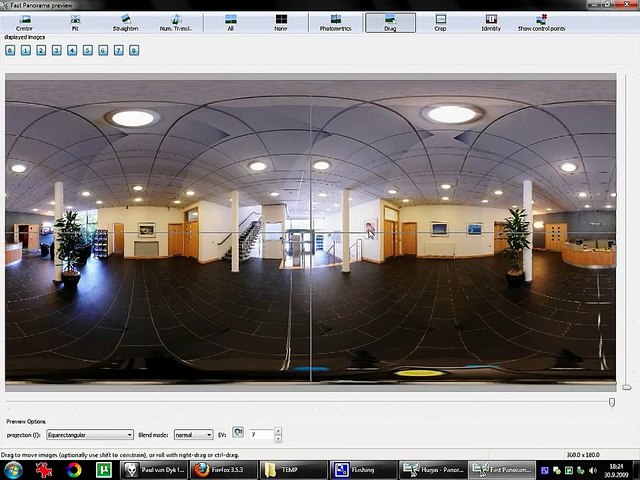Toggle the Photometrics option
Image resolution: width=640 pixels, height=480 pixels.
pos(335,22)
